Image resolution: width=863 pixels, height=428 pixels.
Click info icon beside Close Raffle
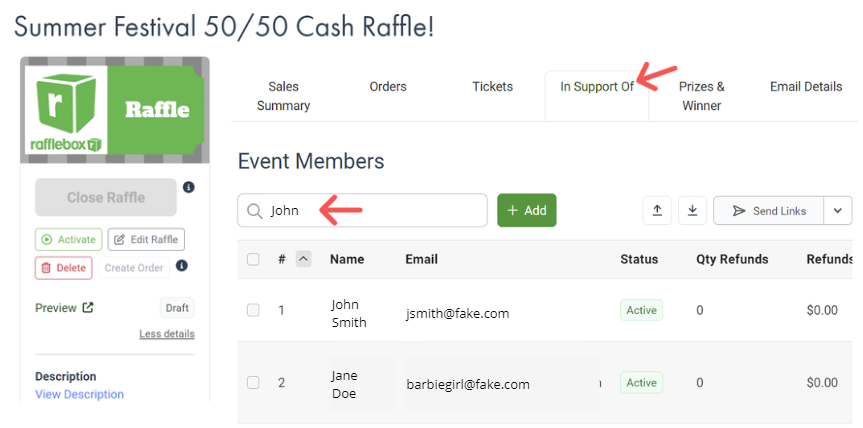point(189,188)
